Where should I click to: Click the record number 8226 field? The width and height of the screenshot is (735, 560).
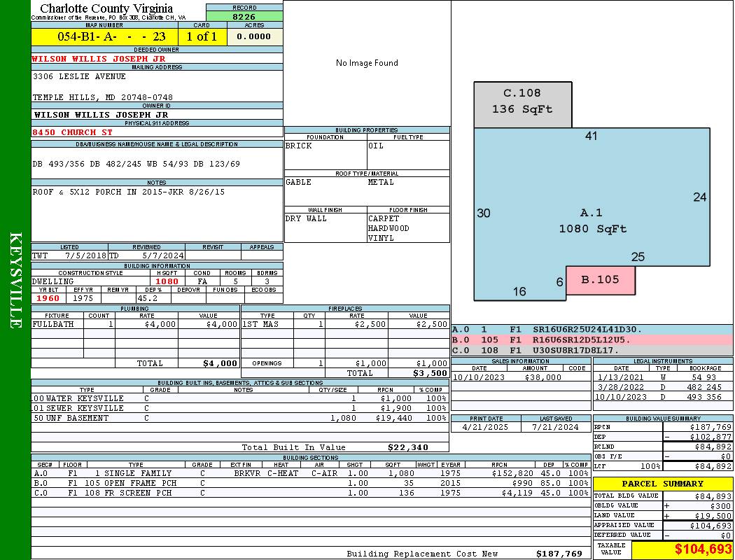tap(244, 16)
